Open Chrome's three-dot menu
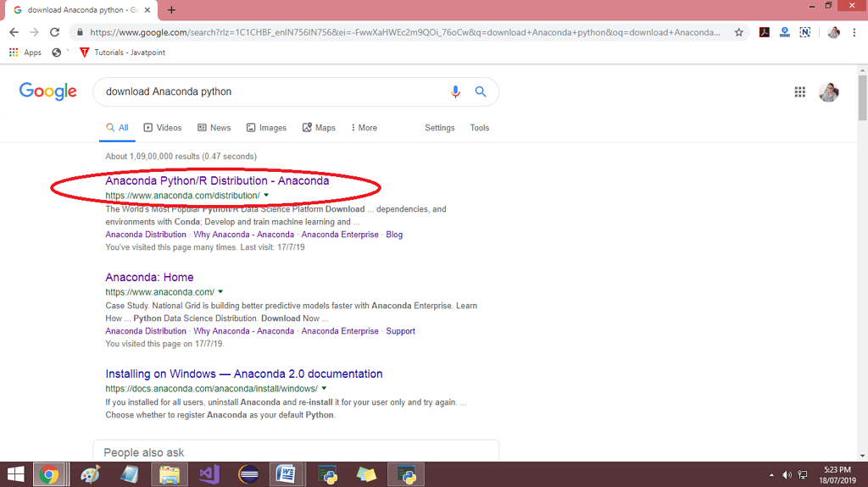 tap(854, 33)
